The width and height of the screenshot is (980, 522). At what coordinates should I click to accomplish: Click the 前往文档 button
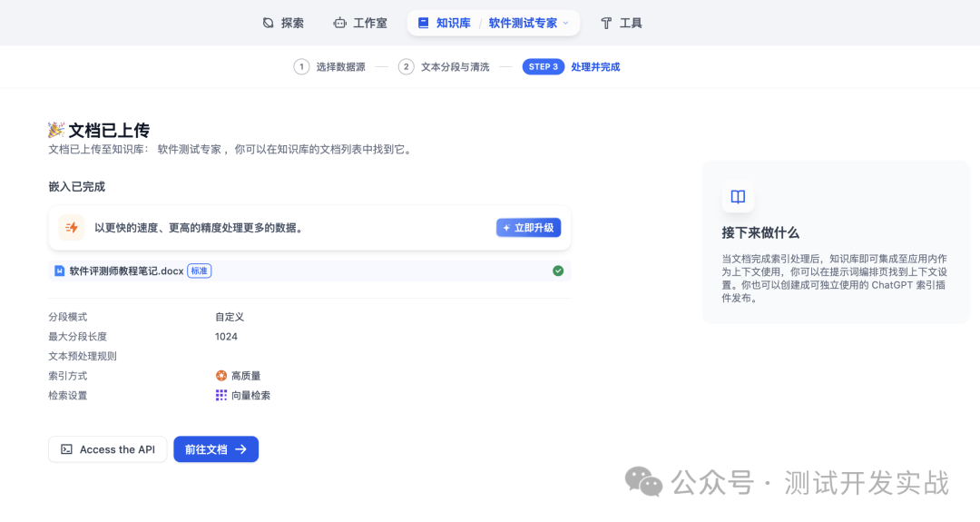(216, 449)
